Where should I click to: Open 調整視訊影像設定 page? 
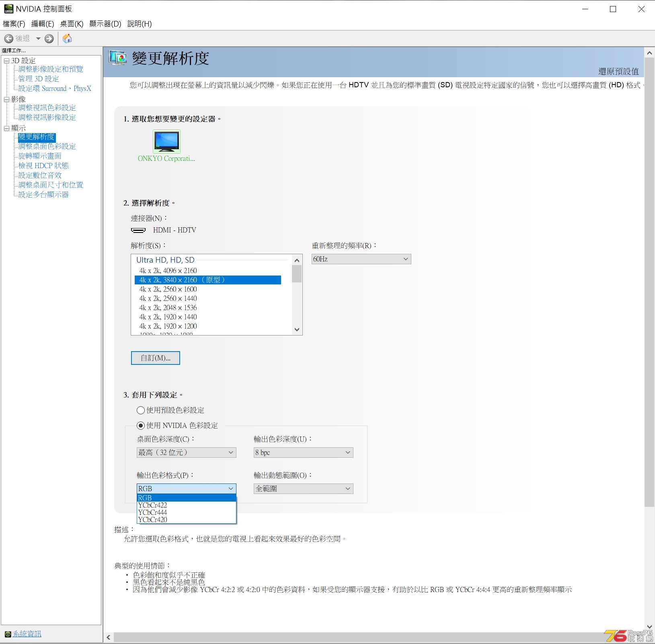pos(47,117)
